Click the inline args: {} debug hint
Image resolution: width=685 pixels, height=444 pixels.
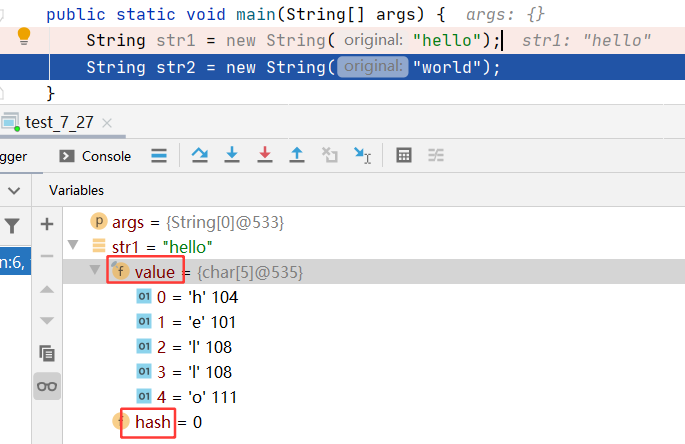click(x=505, y=14)
